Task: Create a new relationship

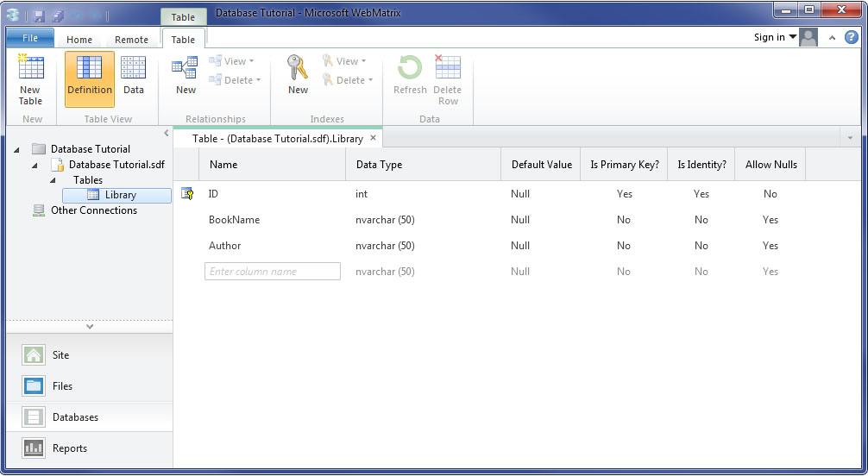Action: tap(186, 76)
